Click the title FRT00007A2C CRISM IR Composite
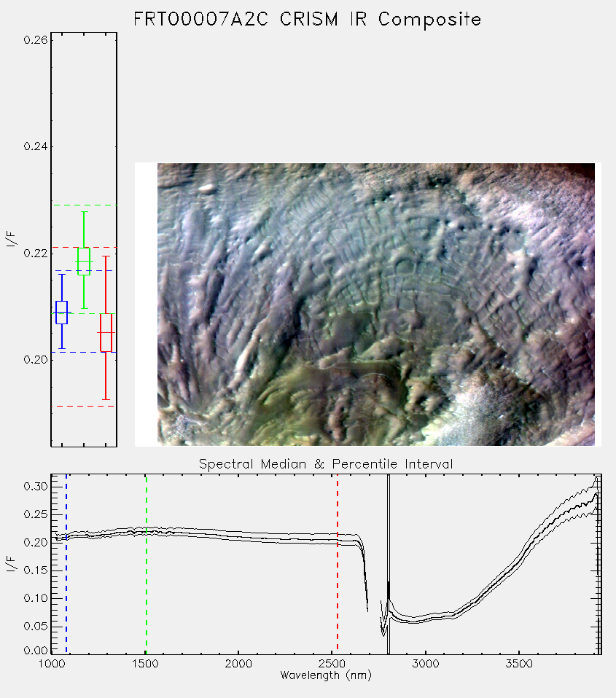The height and width of the screenshot is (698, 616). [308, 20]
